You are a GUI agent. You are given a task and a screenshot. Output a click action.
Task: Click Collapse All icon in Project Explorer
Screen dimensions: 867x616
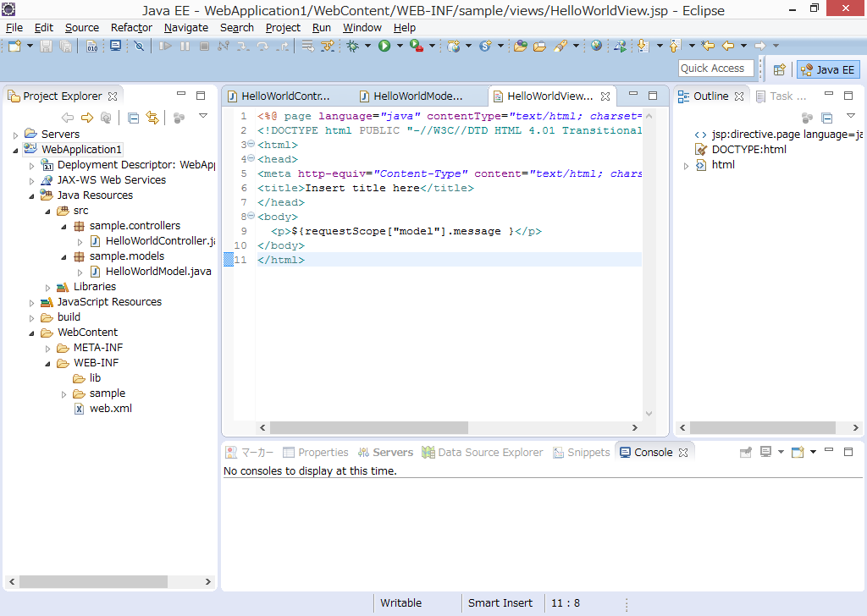133,117
